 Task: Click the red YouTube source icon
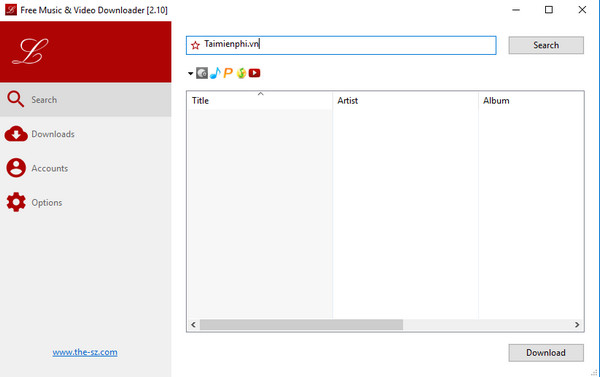click(254, 73)
